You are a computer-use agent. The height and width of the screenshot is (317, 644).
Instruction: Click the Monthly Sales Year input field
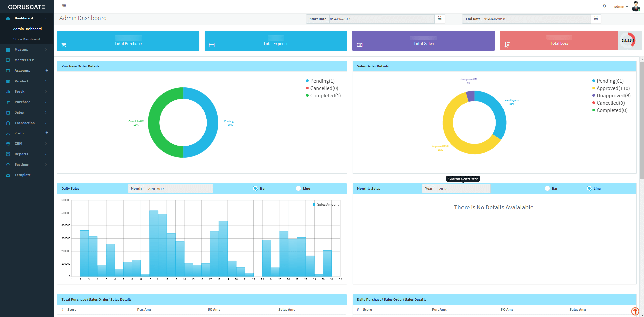click(463, 189)
